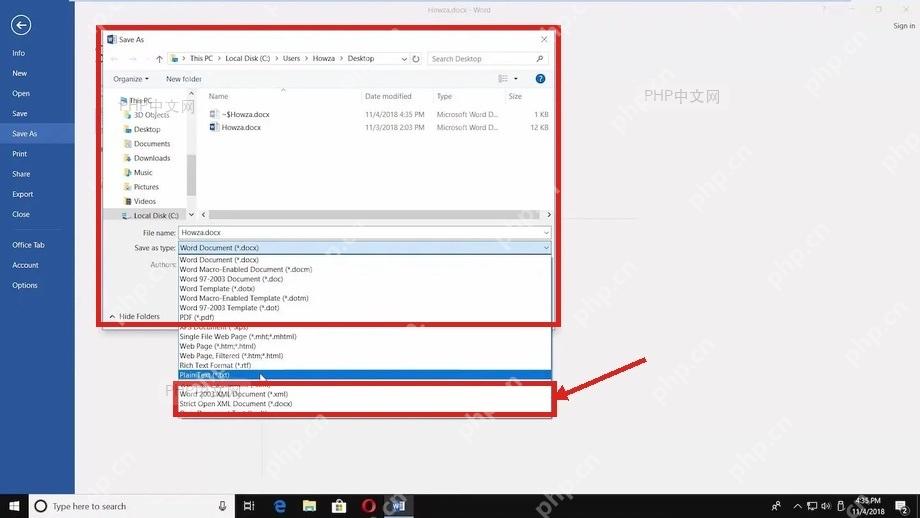Sort by Size column header
Image resolution: width=920 pixels, height=518 pixels.
point(515,96)
